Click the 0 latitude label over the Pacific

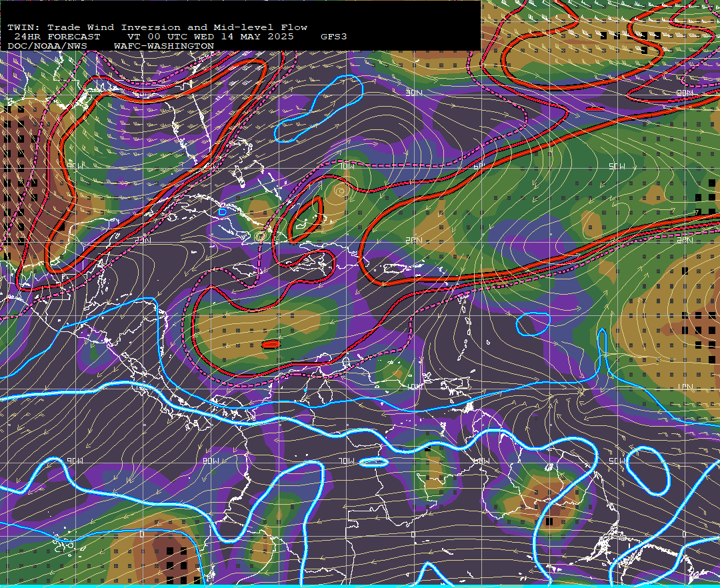coord(142,534)
